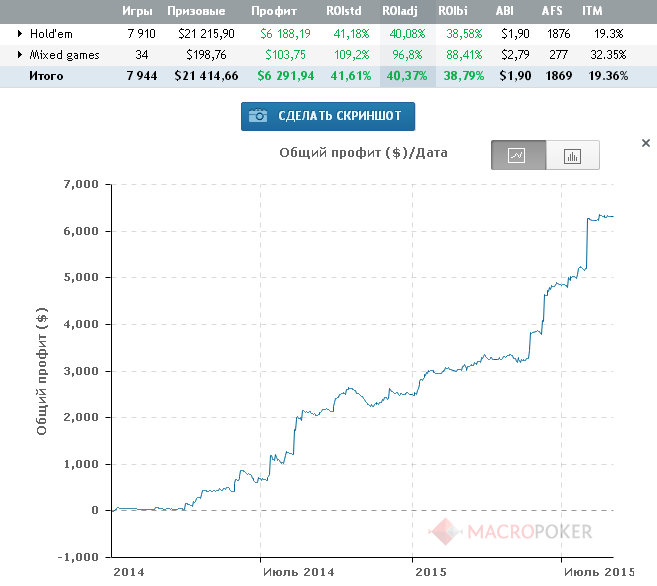Viewport: 657px width, 586px height.
Task: Close the chart panel with X
Action: 646,143
